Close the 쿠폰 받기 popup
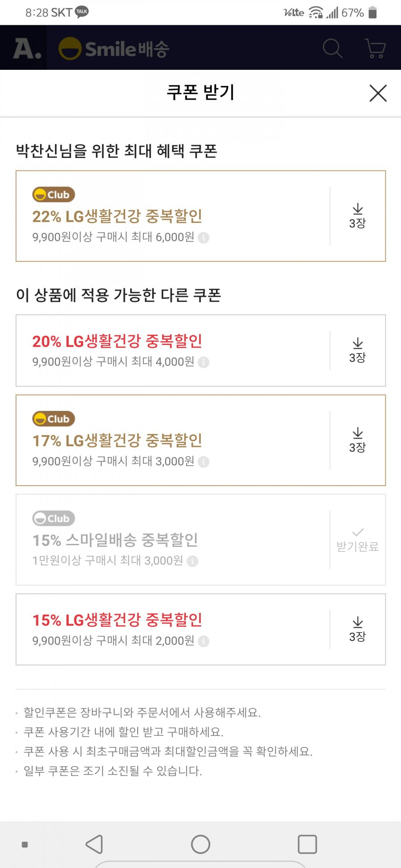401x868 pixels. [378, 93]
